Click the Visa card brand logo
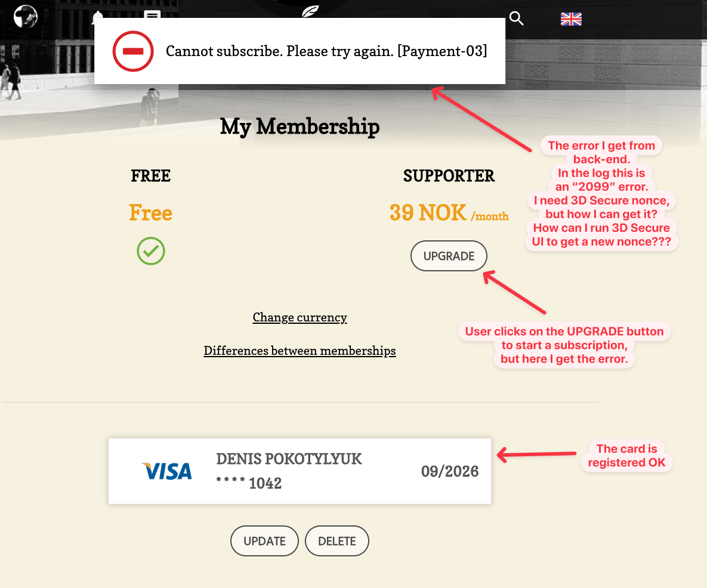 [x=166, y=471]
